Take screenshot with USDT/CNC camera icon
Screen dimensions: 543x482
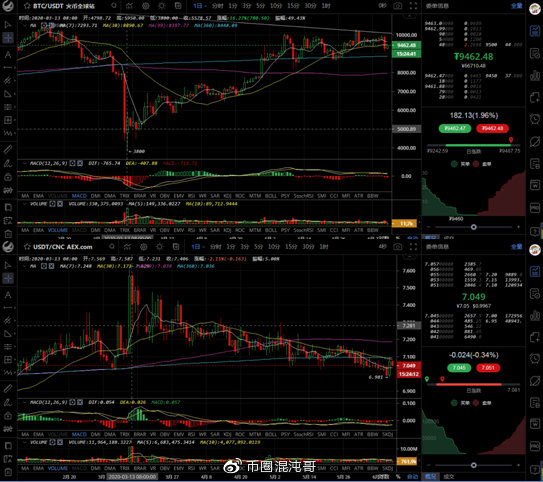(x=398, y=247)
